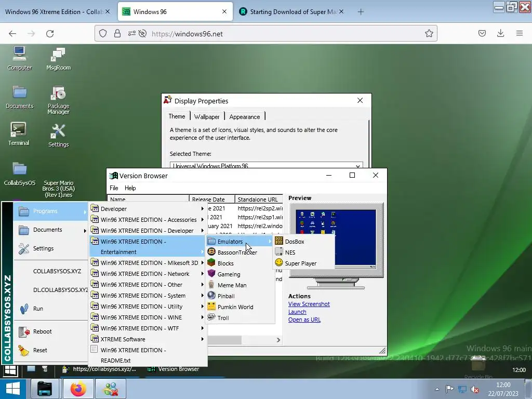532x399 pixels.
Task: Expand Win96 XTREME EDITION - WTF
Action: (148, 328)
